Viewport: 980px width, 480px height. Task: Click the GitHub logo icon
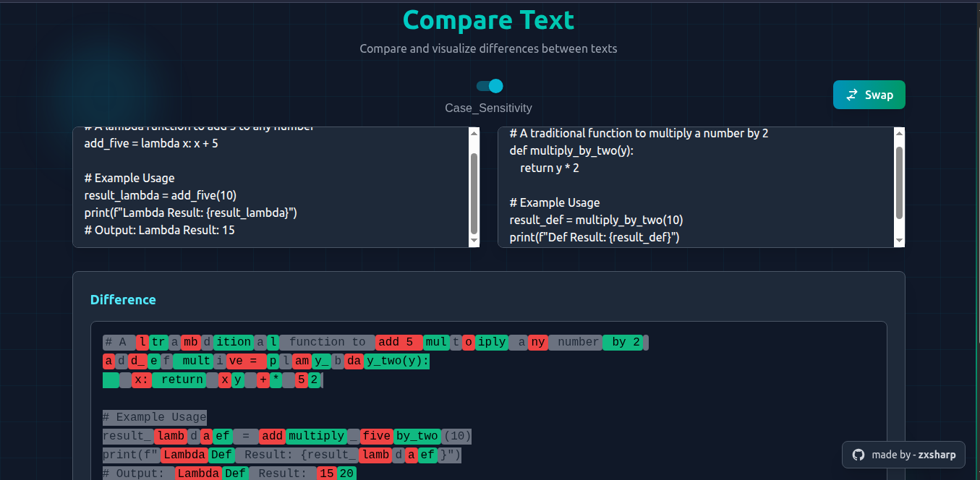[858, 455]
